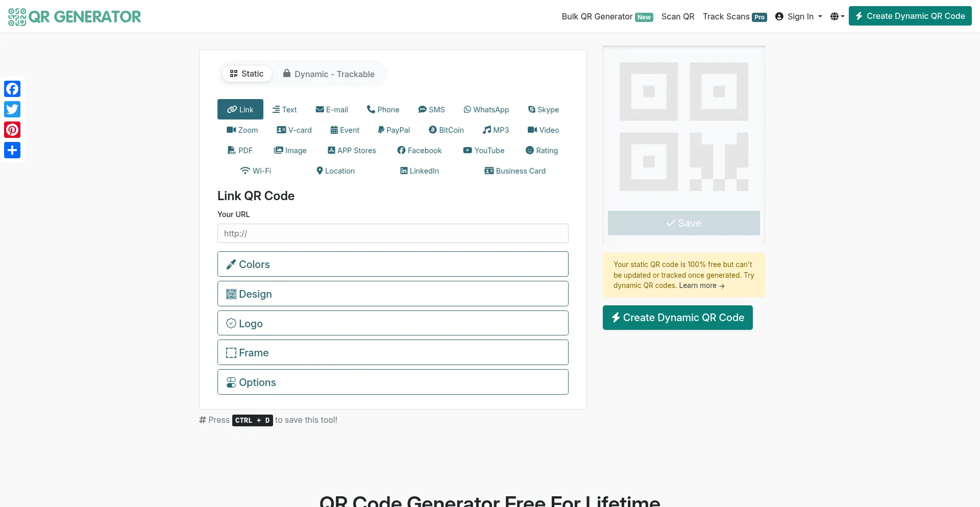Follow the Learn more link
The width and height of the screenshot is (980, 507).
(x=701, y=286)
